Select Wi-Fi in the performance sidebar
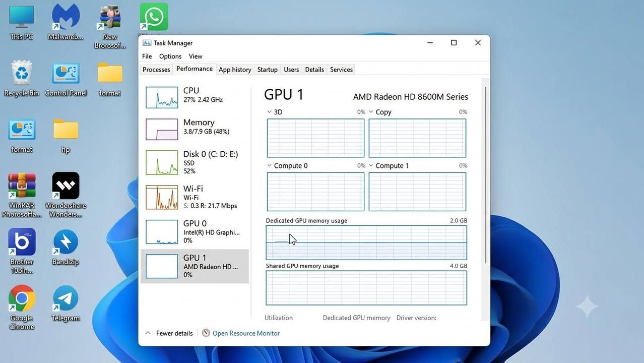 [x=195, y=197]
